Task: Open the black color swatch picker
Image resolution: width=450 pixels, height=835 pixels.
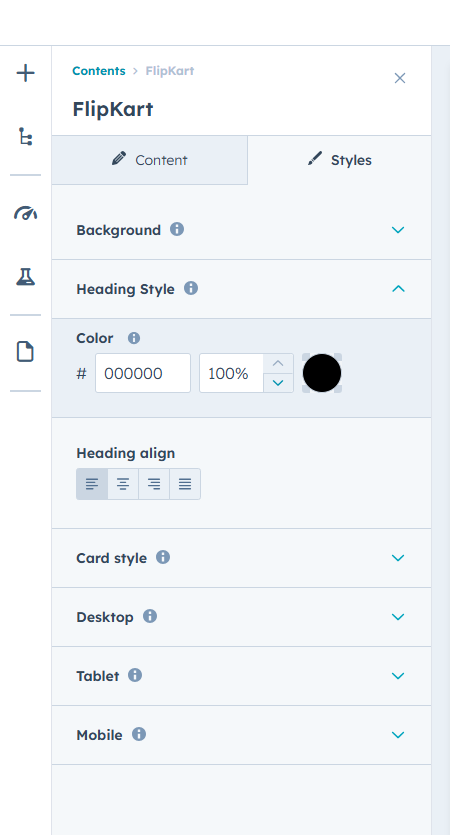Action: (x=322, y=373)
